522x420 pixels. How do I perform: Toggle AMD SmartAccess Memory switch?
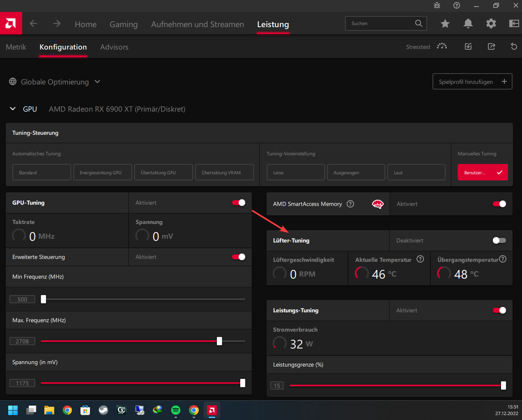pos(499,204)
